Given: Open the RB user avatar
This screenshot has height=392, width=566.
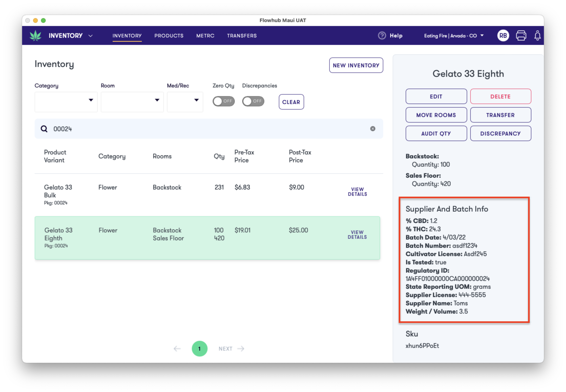Looking at the screenshot, I should (503, 36).
